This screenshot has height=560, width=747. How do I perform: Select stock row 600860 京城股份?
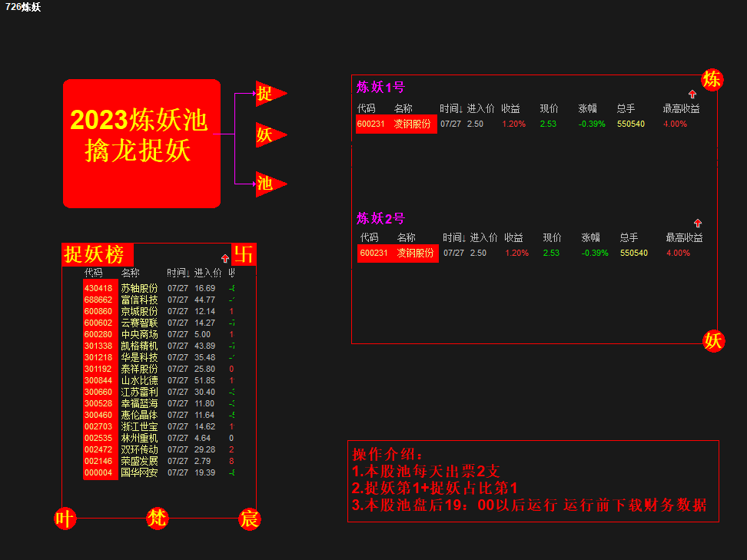(x=158, y=311)
